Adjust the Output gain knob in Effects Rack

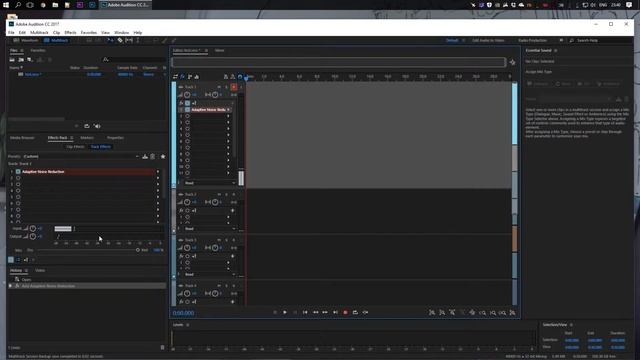click(33, 236)
